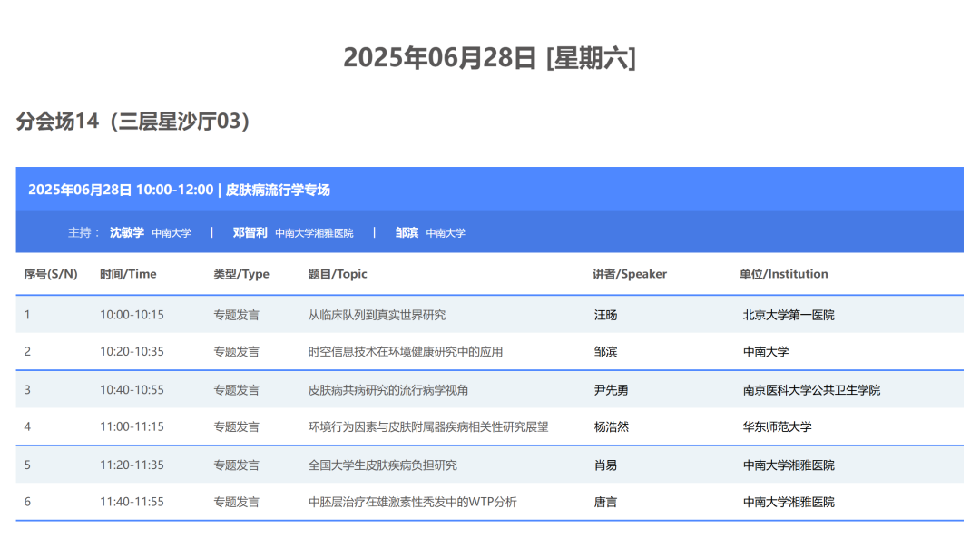980x538 pixels.
Task: Click the chair name 邹滨 link
Action: coord(406,232)
